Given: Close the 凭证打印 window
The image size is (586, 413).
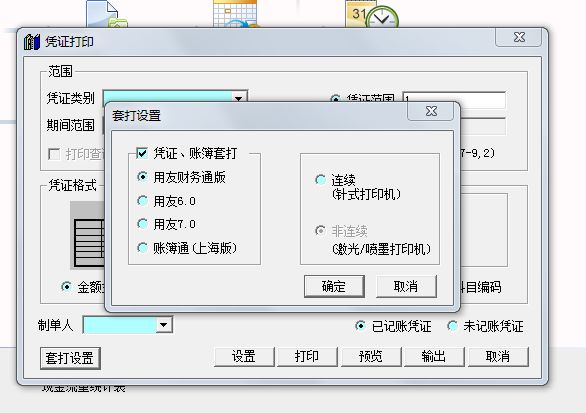Looking at the screenshot, I should [519, 37].
